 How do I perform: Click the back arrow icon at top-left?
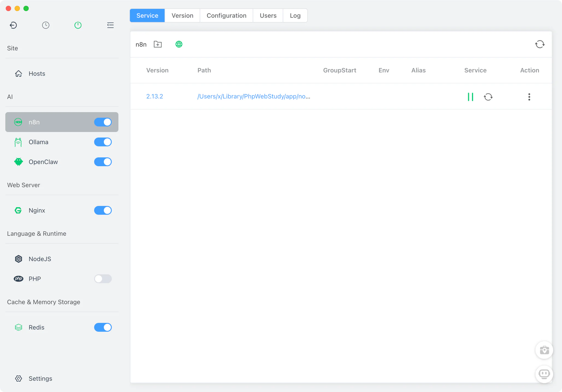(13, 25)
